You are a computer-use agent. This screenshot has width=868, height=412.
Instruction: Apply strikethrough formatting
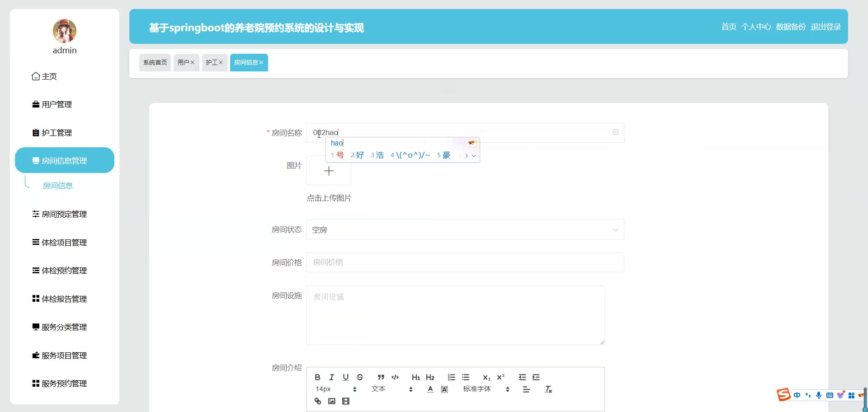pyautogui.click(x=360, y=377)
